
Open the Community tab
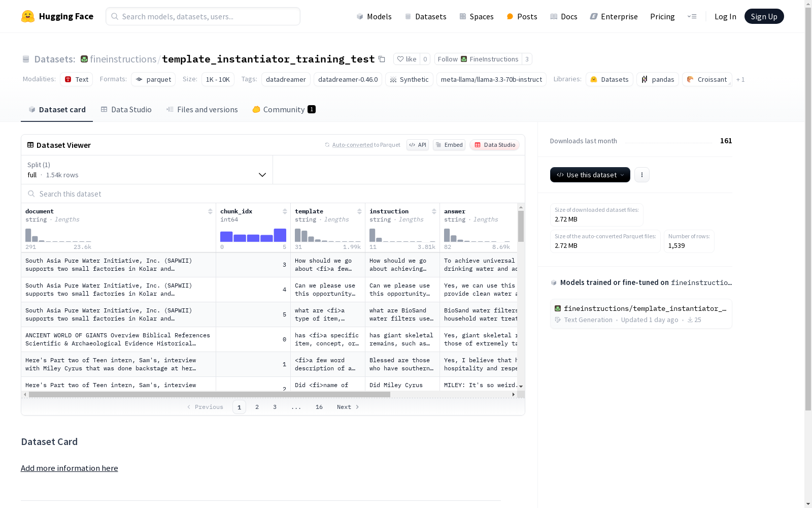click(284, 110)
